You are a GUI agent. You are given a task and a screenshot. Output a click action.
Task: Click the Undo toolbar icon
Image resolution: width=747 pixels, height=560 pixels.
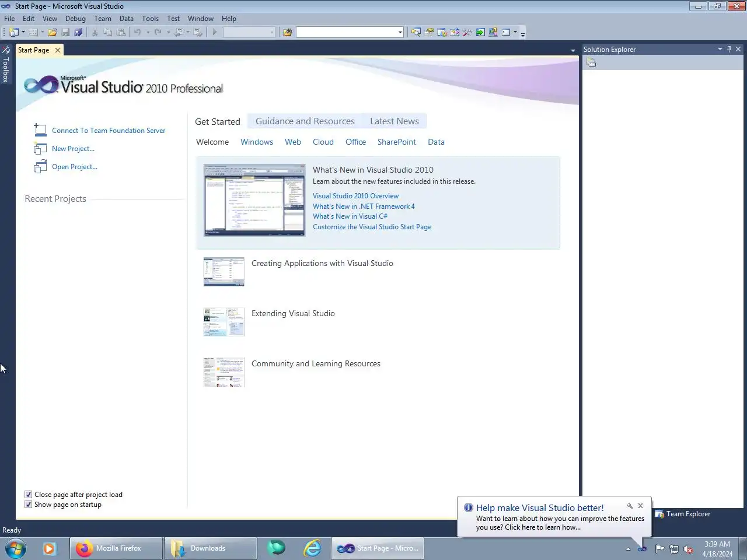[138, 32]
